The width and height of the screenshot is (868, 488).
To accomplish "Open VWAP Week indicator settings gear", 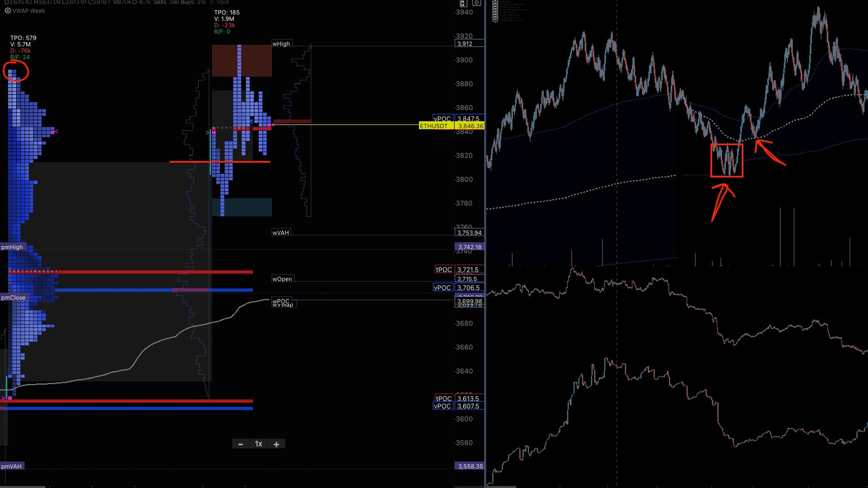I will (7, 11).
